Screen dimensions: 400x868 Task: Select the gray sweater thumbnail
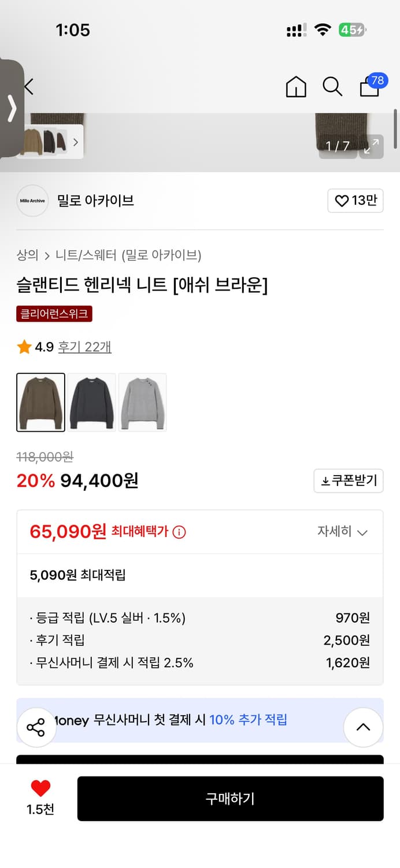[142, 402]
